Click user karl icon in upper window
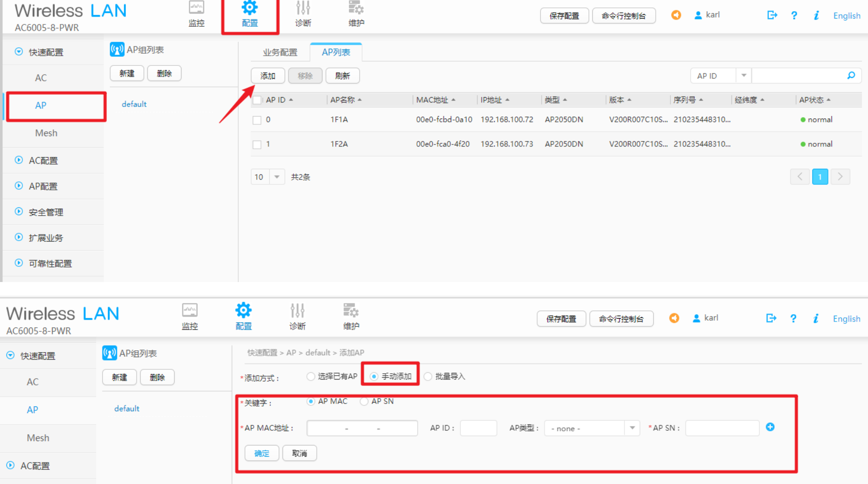This screenshot has width=868, height=484. coord(698,16)
